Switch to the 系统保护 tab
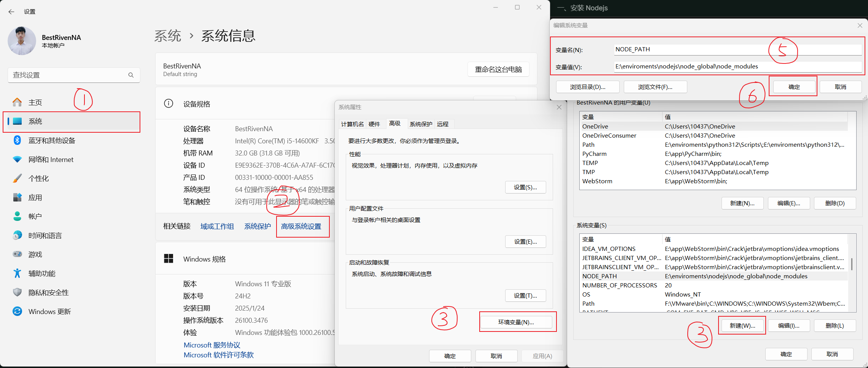Viewport: 868px width, 368px height. click(420, 124)
